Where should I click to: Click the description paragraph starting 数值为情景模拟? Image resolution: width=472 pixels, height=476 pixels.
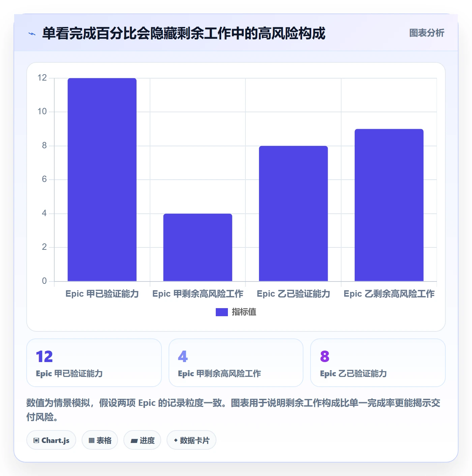point(233,410)
